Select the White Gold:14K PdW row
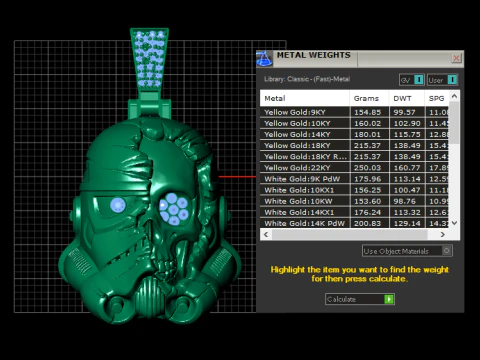The image size is (480, 360). 354,223
